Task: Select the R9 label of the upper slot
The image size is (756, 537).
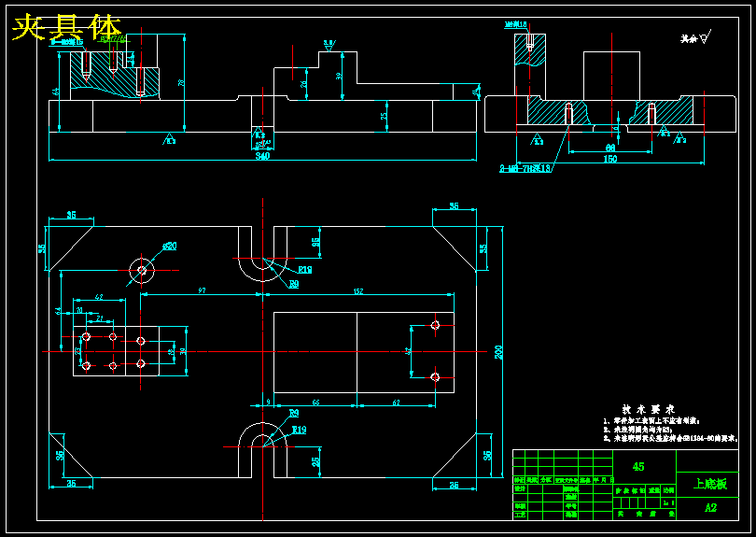Action: [x=294, y=284]
